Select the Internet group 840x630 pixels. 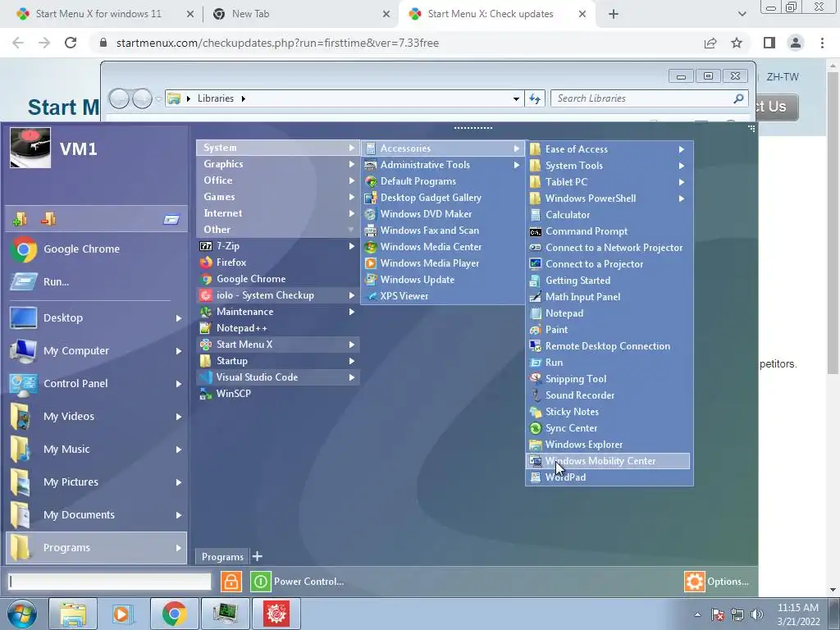pyautogui.click(x=277, y=213)
